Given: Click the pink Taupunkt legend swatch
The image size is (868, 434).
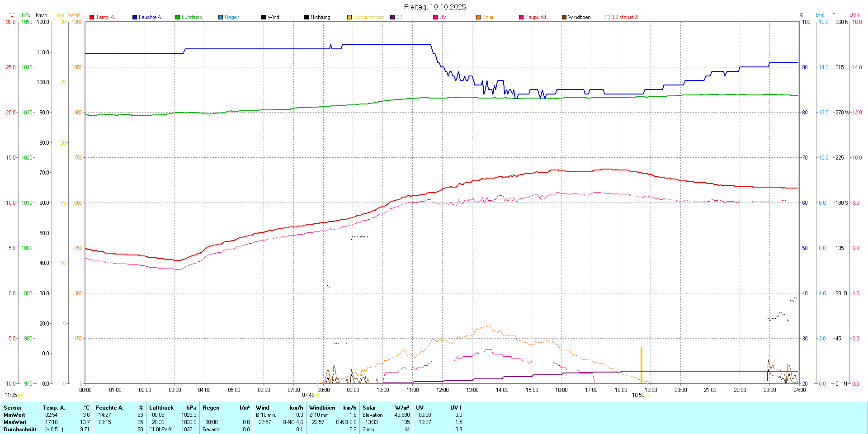Looking at the screenshot, I should tap(521, 17).
